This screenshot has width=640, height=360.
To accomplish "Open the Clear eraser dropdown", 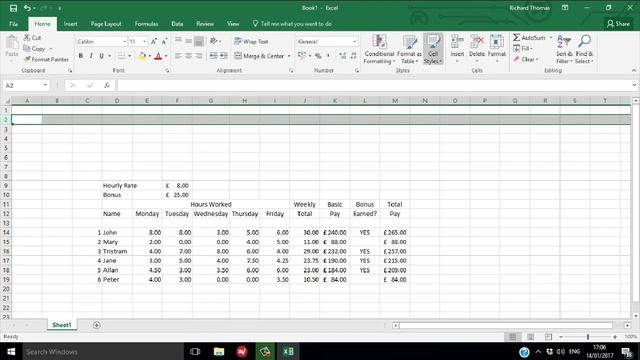I will pos(526,60).
